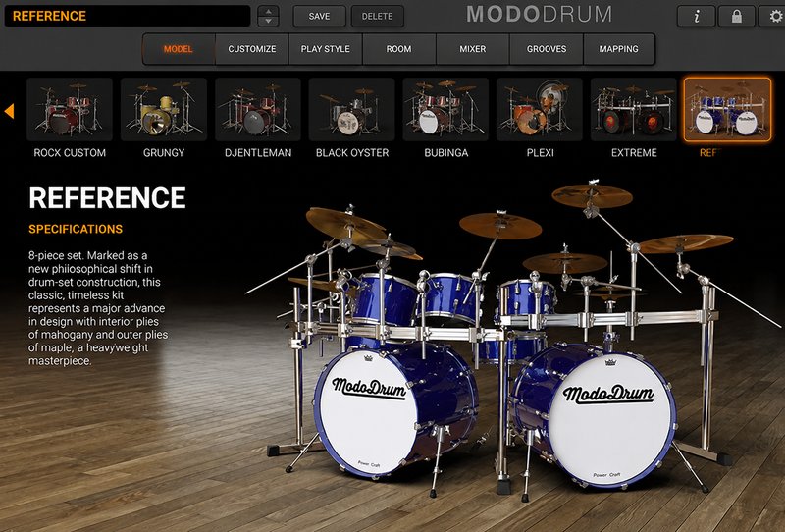Choose the PLEXI kit thumbnail
785x532 pixels.
pos(540,109)
